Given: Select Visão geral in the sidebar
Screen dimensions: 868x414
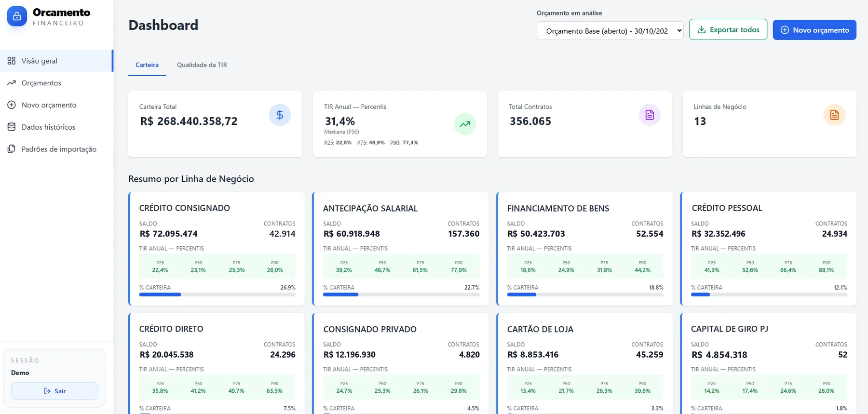Looking at the screenshot, I should 56,61.
